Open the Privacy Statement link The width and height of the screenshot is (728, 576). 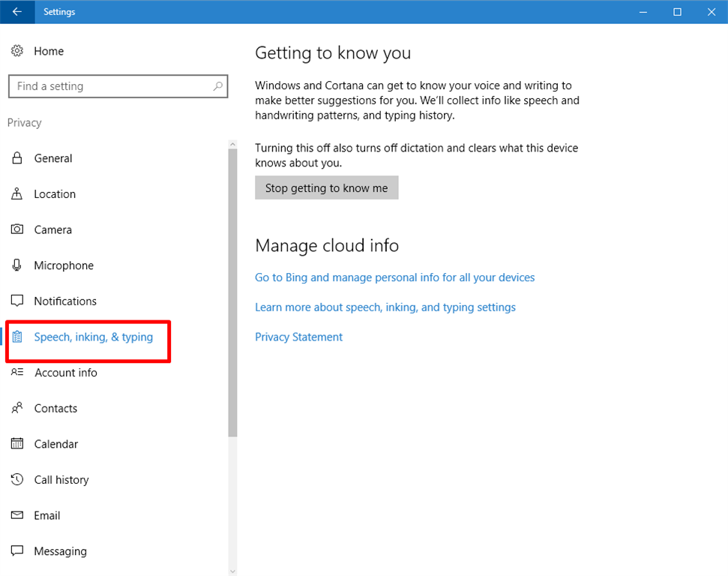298,337
